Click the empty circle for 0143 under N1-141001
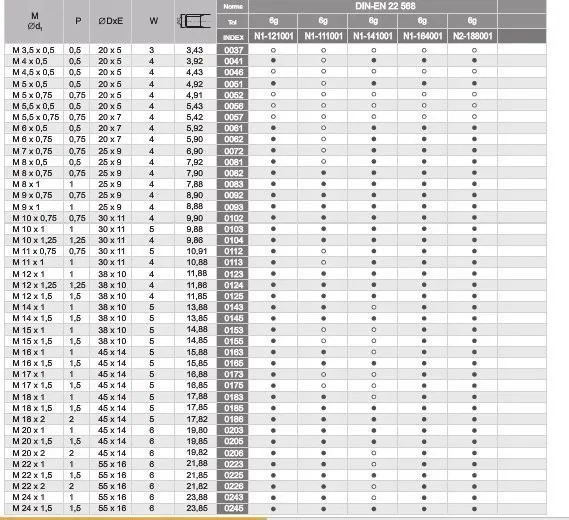569x520 pixels. point(373,307)
